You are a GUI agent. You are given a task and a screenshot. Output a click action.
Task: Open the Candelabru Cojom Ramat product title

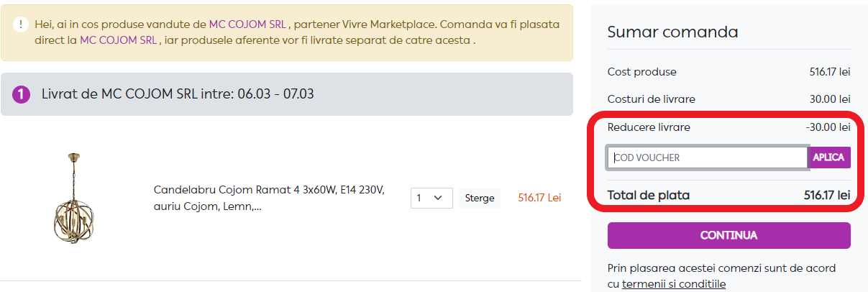coord(270,198)
